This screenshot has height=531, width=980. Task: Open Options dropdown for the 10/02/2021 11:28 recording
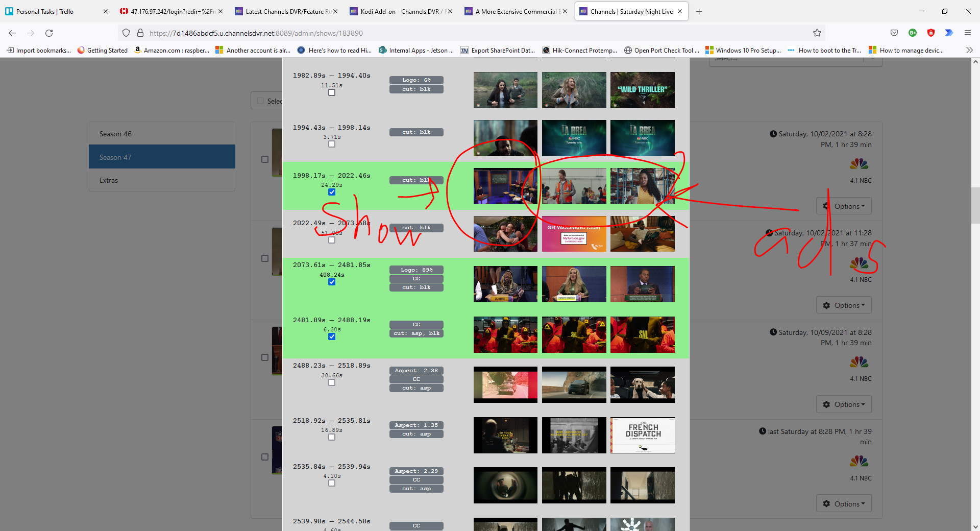[x=844, y=305]
